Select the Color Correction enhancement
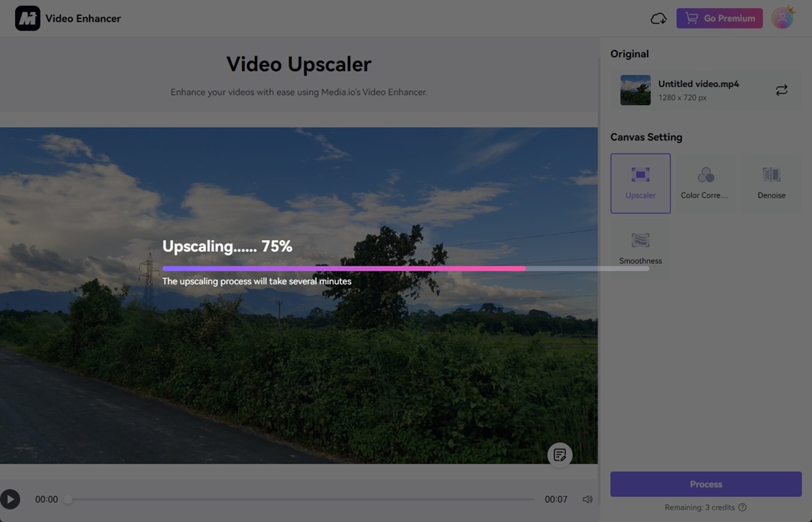 coord(705,182)
